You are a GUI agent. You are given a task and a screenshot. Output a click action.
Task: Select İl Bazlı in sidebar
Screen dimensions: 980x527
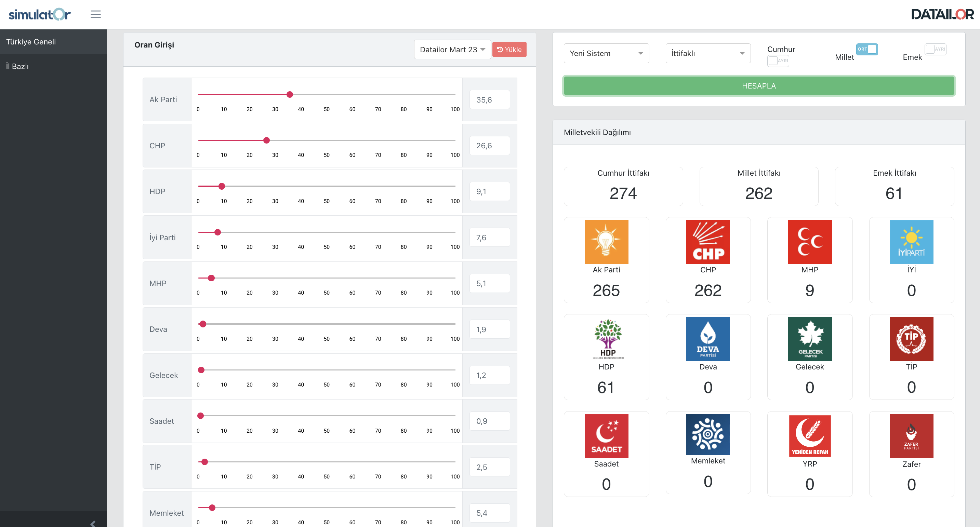coord(17,66)
